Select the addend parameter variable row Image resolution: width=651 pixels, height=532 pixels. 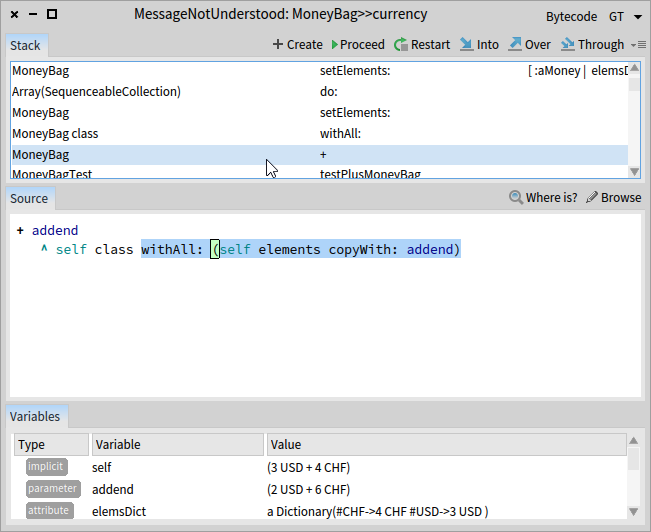pos(319,490)
